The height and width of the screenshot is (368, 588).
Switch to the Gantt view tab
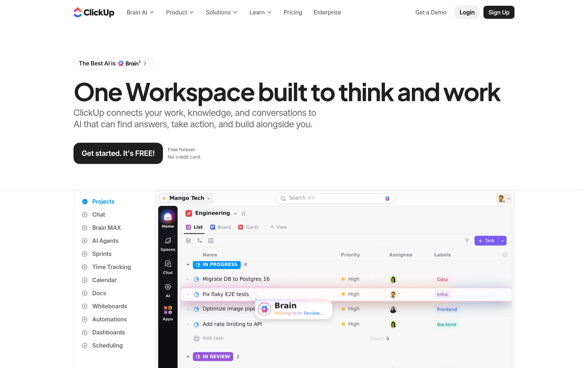point(248,227)
